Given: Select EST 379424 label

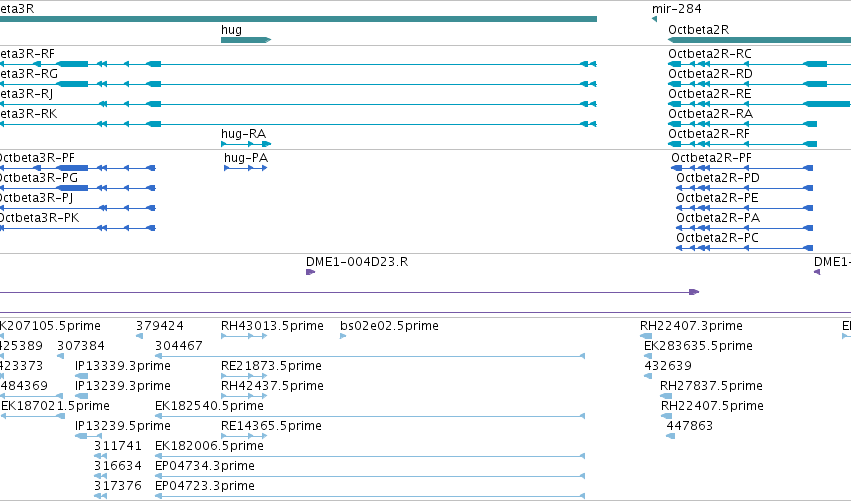Looking at the screenshot, I should pyautogui.click(x=160, y=326).
